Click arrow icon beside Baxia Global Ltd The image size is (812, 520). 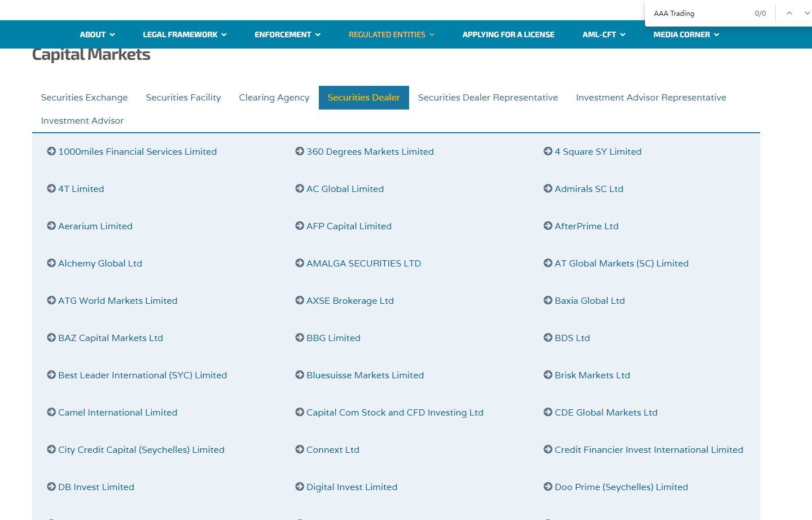coord(548,300)
